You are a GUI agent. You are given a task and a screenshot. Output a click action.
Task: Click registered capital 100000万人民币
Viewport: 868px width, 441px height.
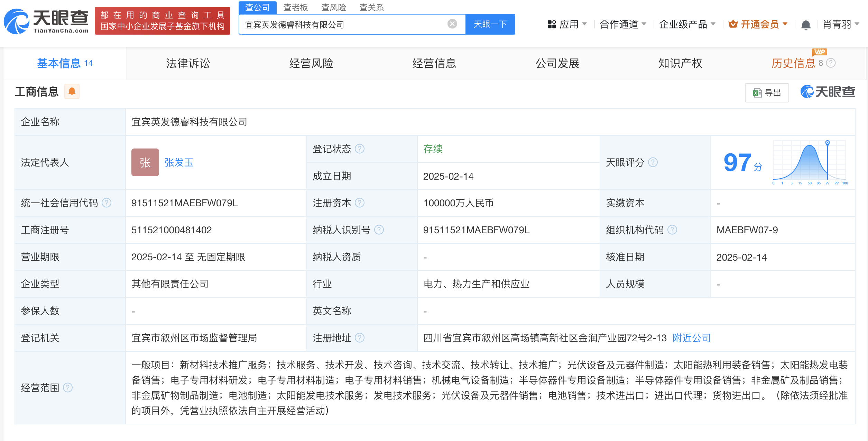click(459, 203)
